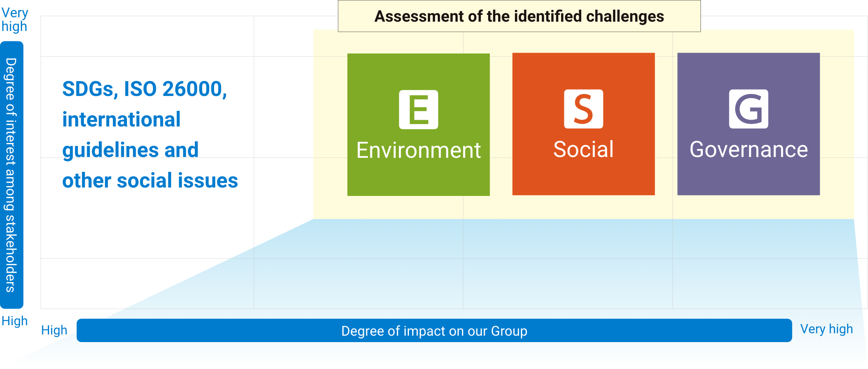
Task: Click the 'other social issues' text line
Action: [x=150, y=180]
